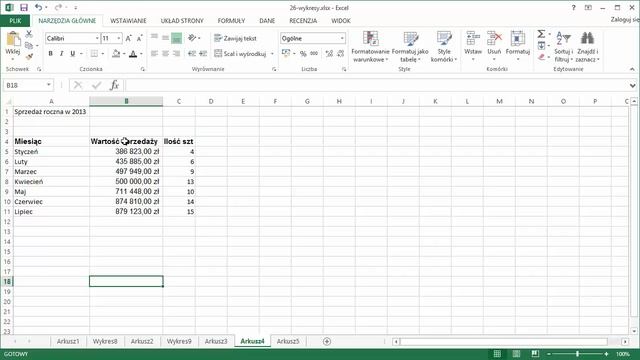Insert function using the fx icon
Screen dimensions: 640x360
pos(114,85)
